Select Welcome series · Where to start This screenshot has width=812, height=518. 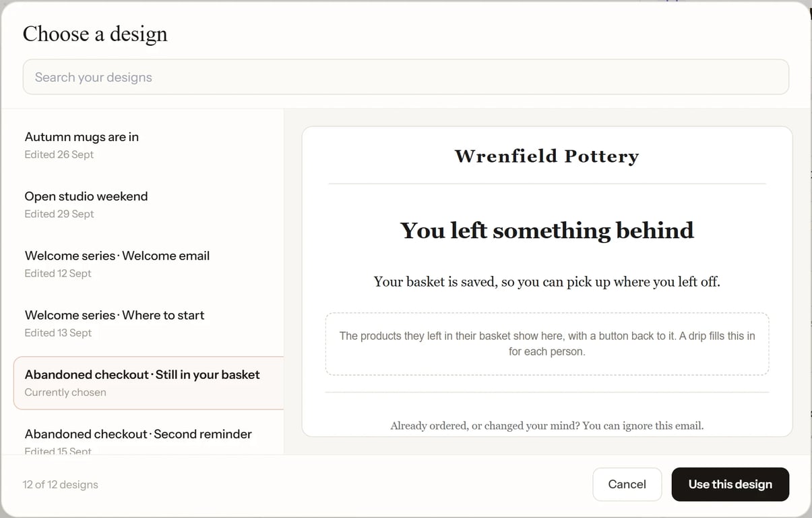click(x=148, y=323)
